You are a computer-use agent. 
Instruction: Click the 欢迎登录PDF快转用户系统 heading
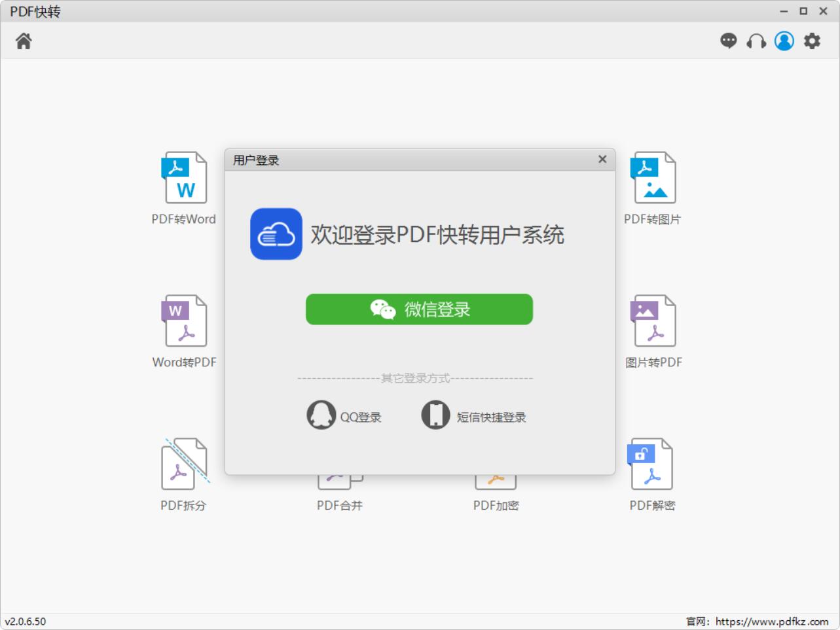coord(437,234)
